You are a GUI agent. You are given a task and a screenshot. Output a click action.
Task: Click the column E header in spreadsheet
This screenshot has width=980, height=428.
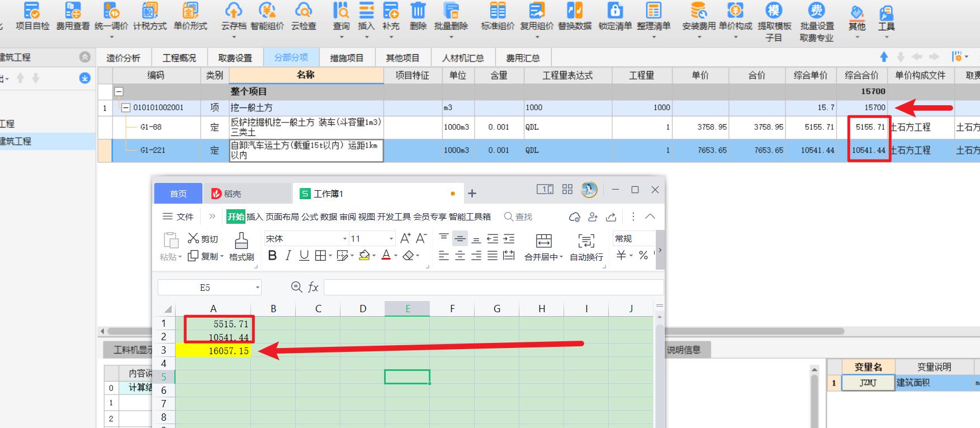(408, 308)
